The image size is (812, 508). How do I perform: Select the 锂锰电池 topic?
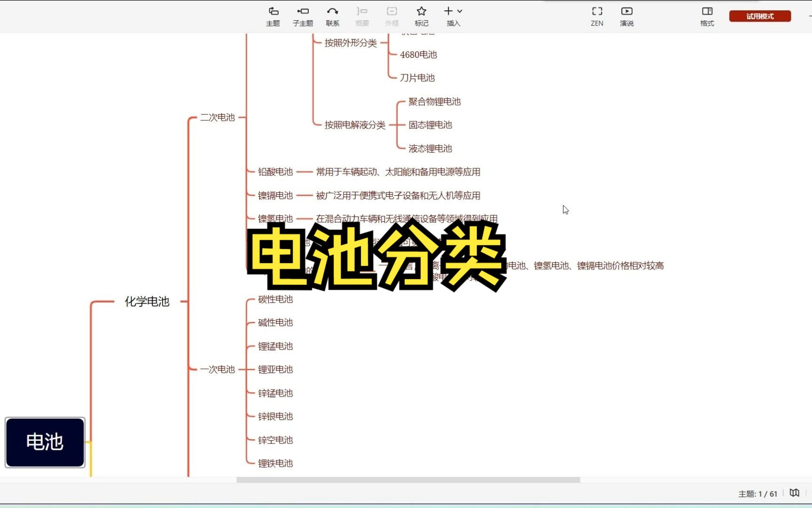coord(275,346)
